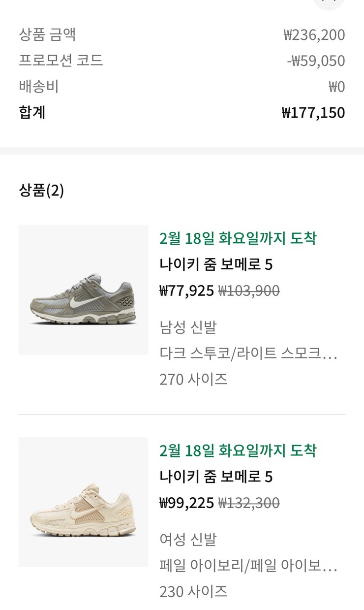The height and width of the screenshot is (610, 364).
Task: Click the 상품 금액 ₩236,200 amount
Action: 314,35
